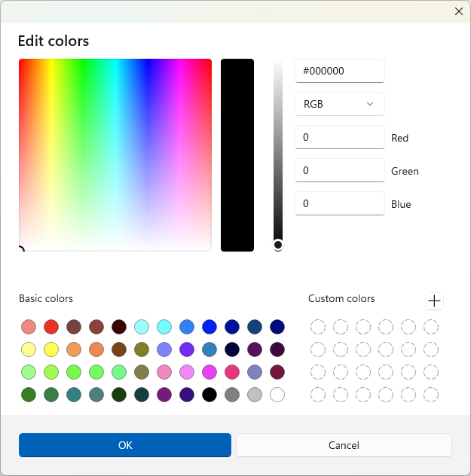The height and width of the screenshot is (476, 471).
Task: Click the black color preview bar
Action: pos(237,154)
